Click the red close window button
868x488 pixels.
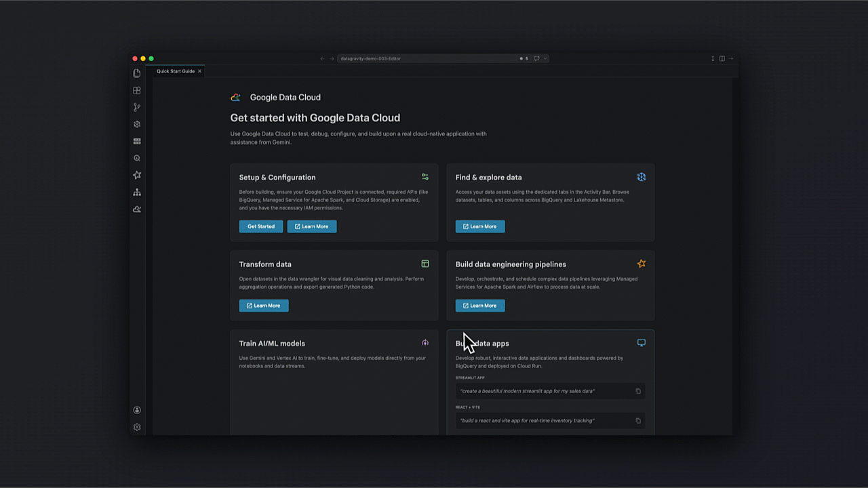[x=135, y=59]
